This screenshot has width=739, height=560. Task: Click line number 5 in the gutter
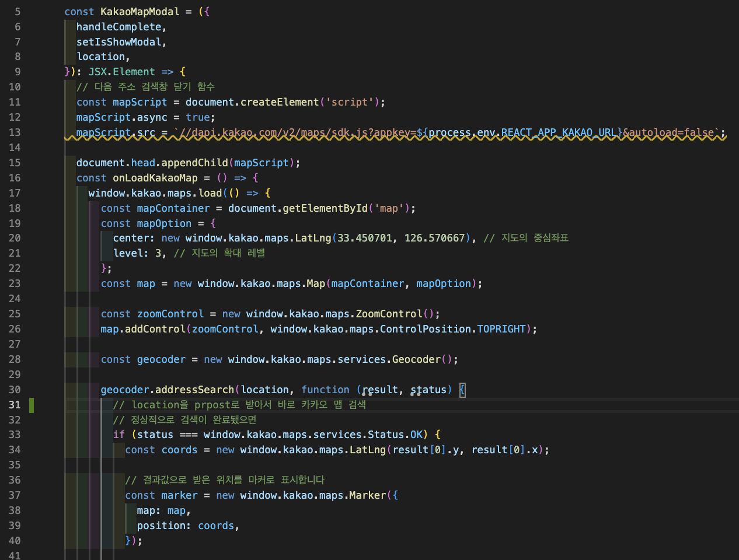tap(18, 12)
